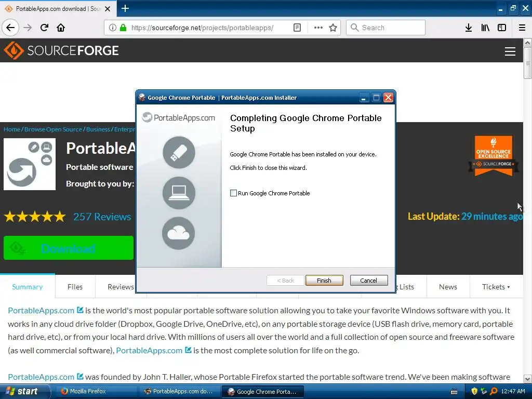Click the on-screen keyboard tray icon

(x=454, y=392)
